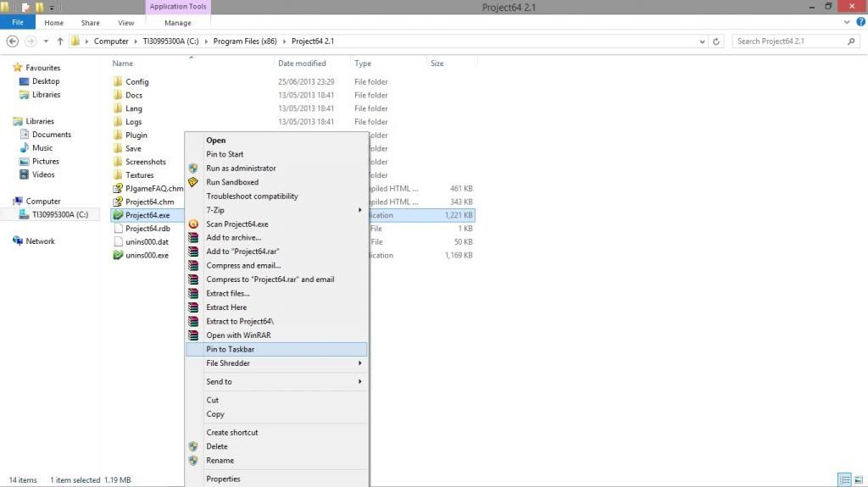This screenshot has height=487, width=868.
Task: Click the search magnifier icon
Action: 851,41
